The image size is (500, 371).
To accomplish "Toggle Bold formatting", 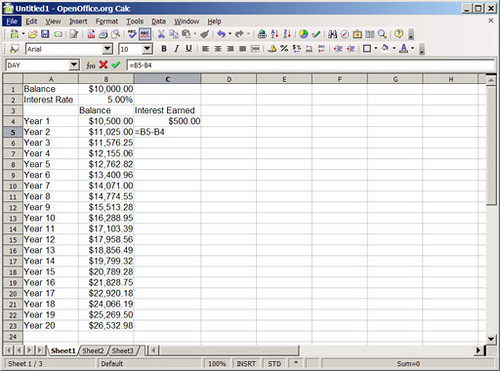I will point(164,49).
